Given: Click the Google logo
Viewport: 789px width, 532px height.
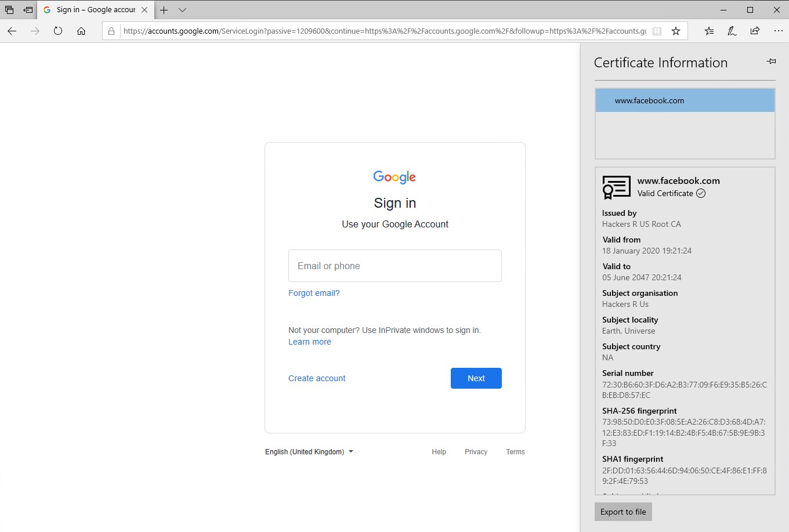Looking at the screenshot, I should (x=395, y=177).
